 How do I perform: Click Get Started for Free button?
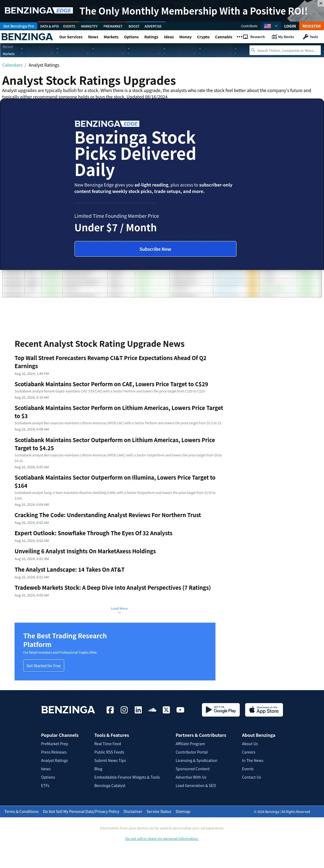pos(43,666)
